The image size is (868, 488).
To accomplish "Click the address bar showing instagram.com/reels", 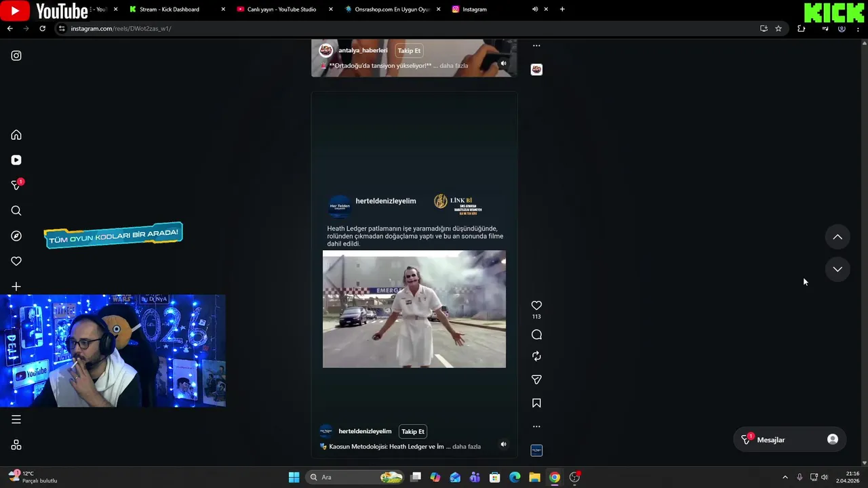I will pyautogui.click(x=407, y=28).
